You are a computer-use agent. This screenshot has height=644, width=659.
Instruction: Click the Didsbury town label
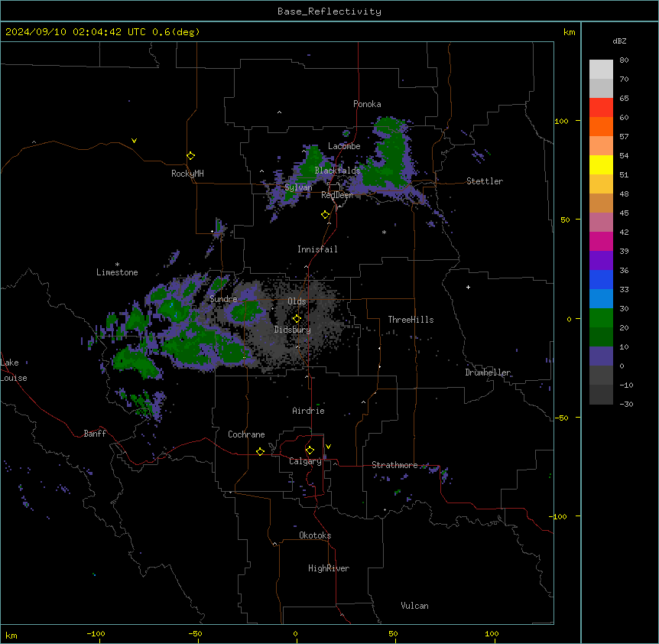(x=293, y=330)
